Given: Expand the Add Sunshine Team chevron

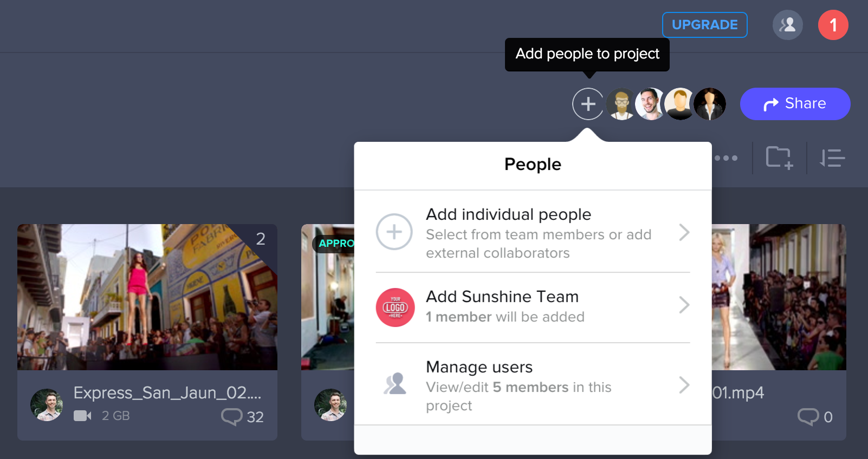Looking at the screenshot, I should 684,305.
